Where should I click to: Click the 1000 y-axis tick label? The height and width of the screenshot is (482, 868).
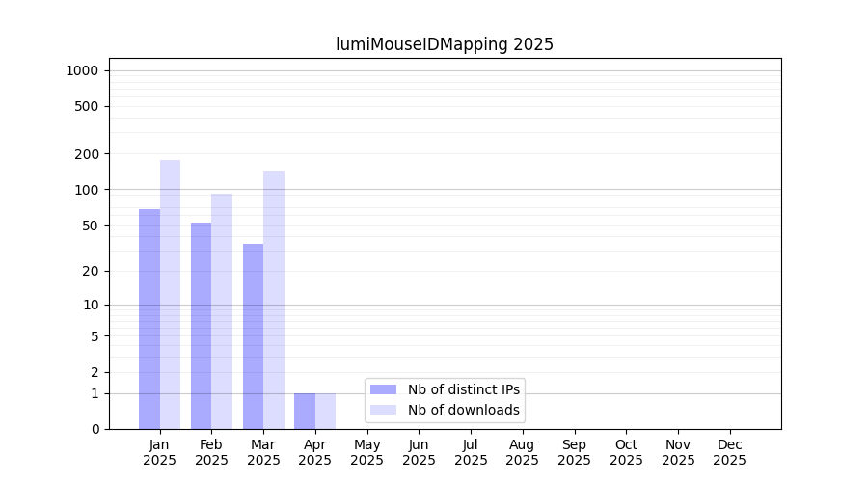coord(82,70)
